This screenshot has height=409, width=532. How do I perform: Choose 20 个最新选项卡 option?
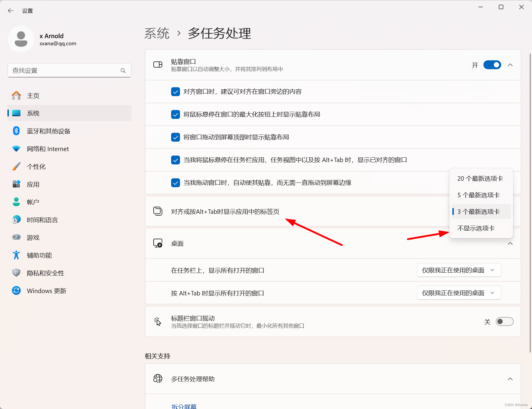(480, 178)
